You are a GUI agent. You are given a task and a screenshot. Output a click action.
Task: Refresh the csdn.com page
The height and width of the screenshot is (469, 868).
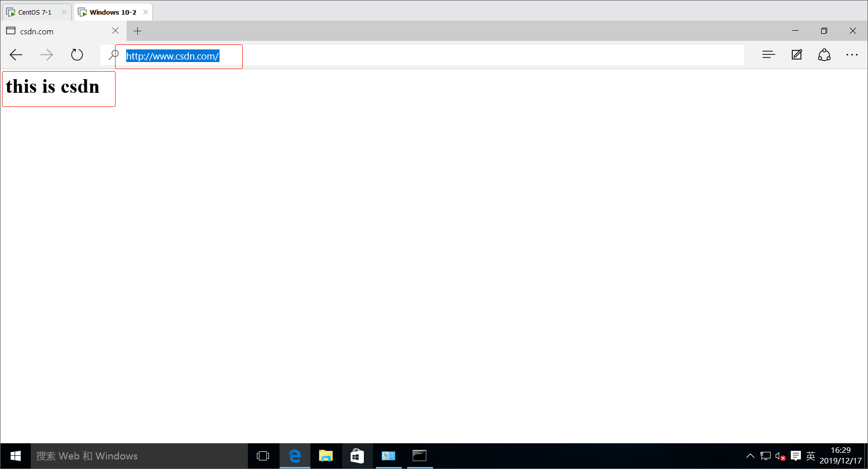77,54
